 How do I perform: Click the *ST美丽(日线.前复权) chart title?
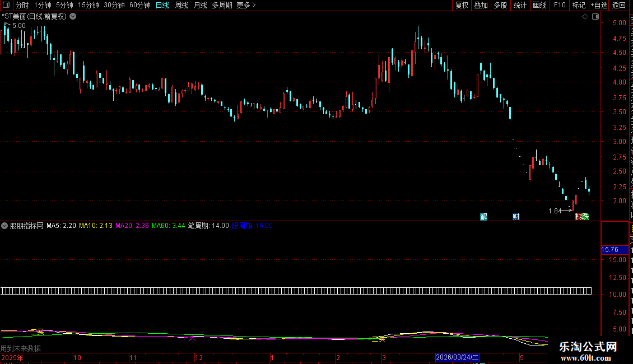click(34, 17)
